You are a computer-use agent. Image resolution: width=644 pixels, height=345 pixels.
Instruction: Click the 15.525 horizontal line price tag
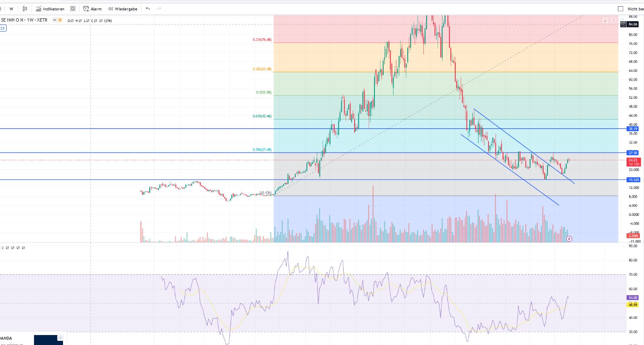point(634,180)
